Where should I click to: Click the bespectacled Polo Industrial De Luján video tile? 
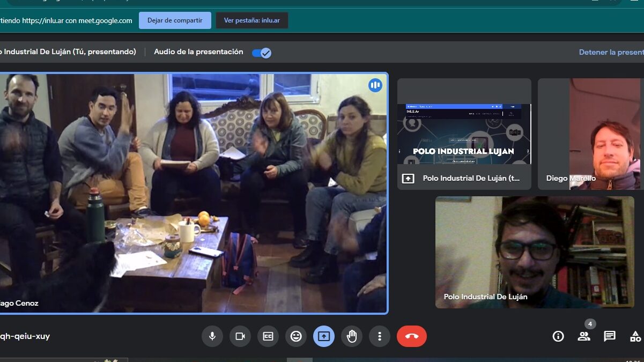pyautogui.click(x=535, y=252)
